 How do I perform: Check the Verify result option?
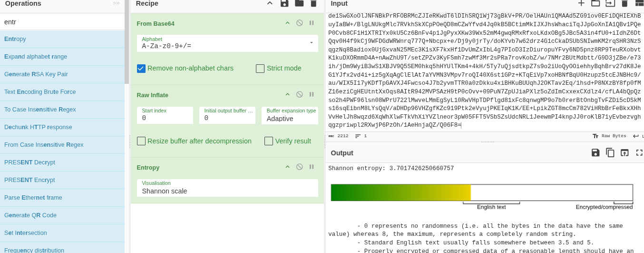[x=269, y=141]
